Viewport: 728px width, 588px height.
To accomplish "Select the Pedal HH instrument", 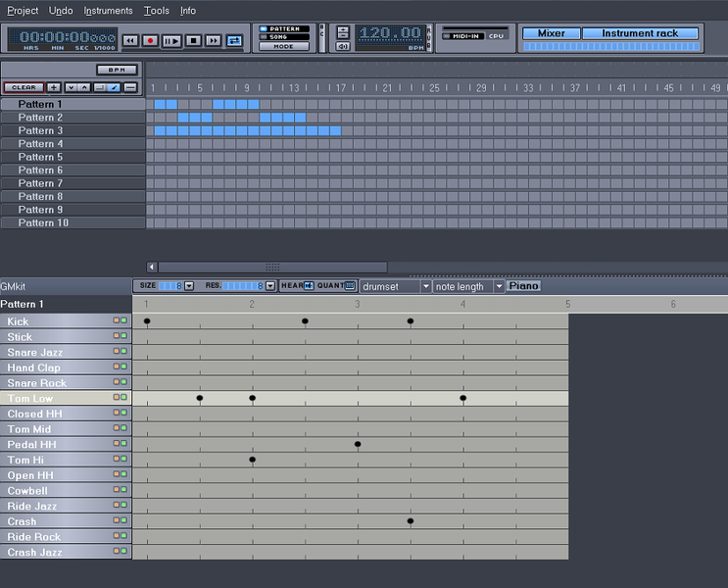I will click(x=66, y=445).
